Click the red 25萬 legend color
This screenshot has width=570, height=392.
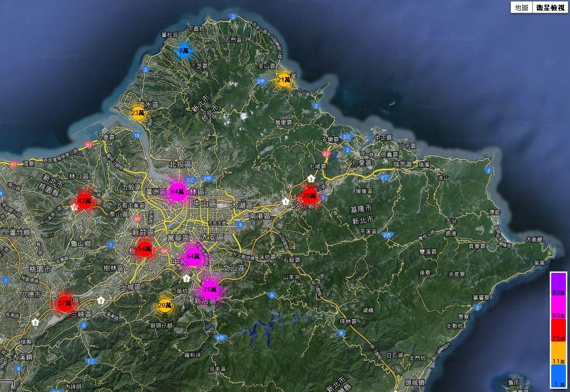pos(558,331)
